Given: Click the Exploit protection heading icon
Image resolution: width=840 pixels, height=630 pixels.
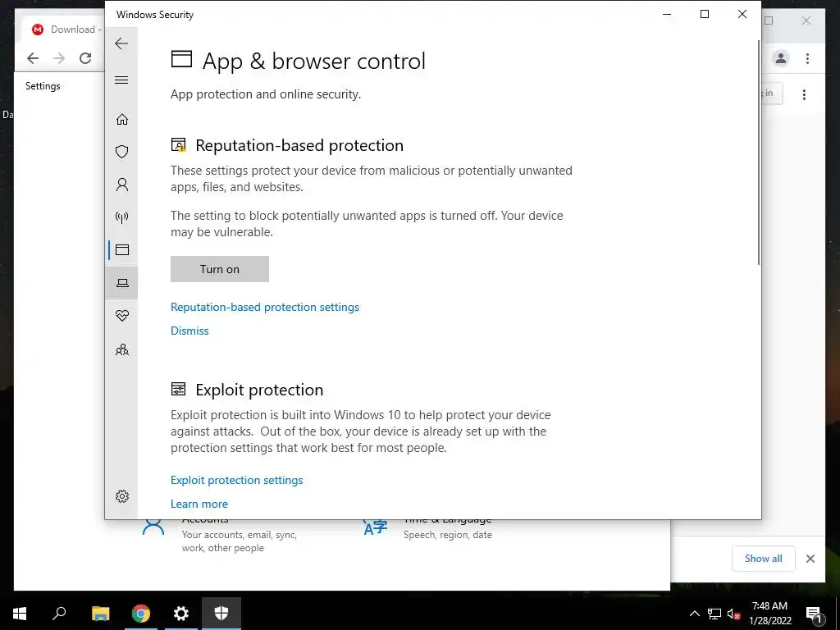Looking at the screenshot, I should click(178, 389).
